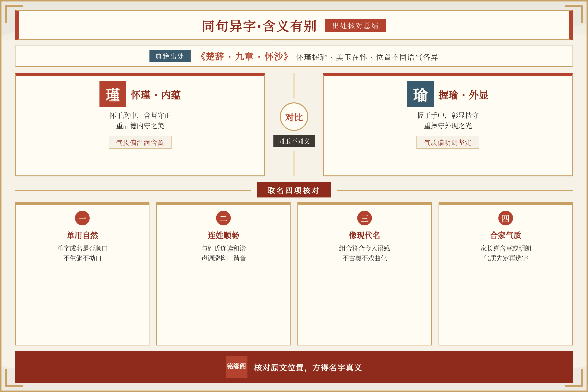Screen dimensions: 588x392
Task: Click text 怀瑾握瑜 · 美玉在怀 · 位置不同语气各异
Action: pyautogui.click(x=367, y=57)
